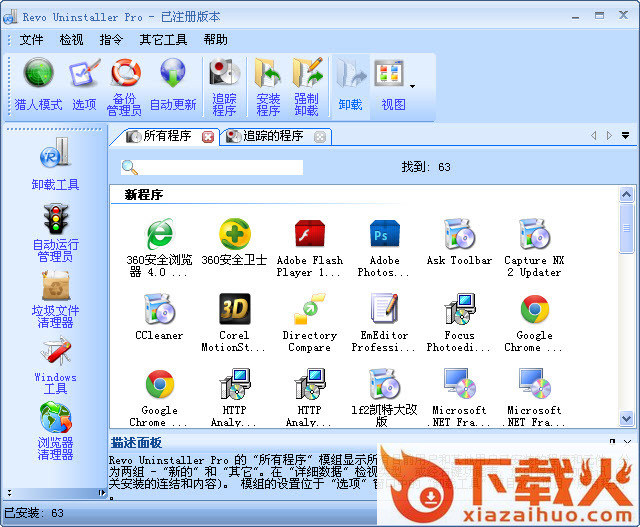The image size is (640, 527).
Task: Click scrollbar up arrow in program list
Action: pyautogui.click(x=626, y=194)
